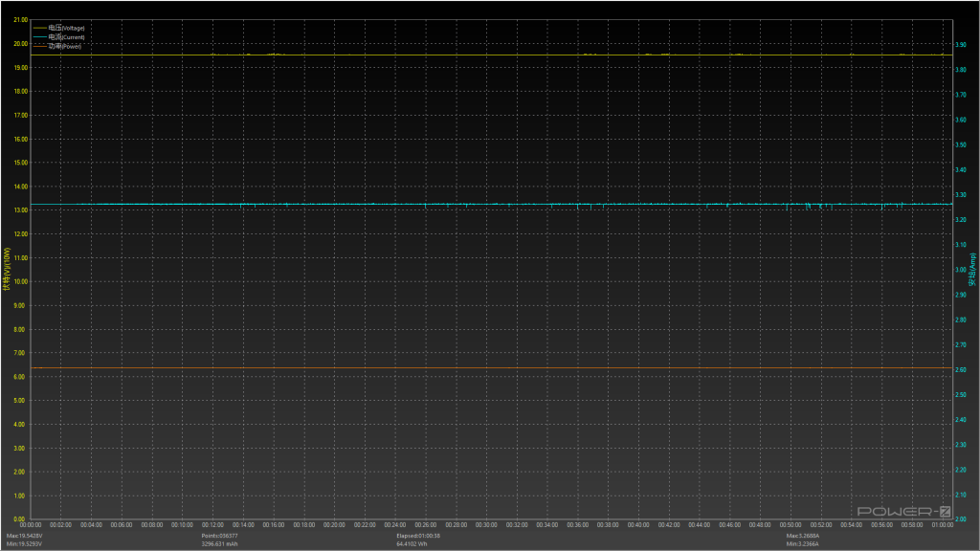Click the 00:44:00 time axis label

(x=700, y=525)
